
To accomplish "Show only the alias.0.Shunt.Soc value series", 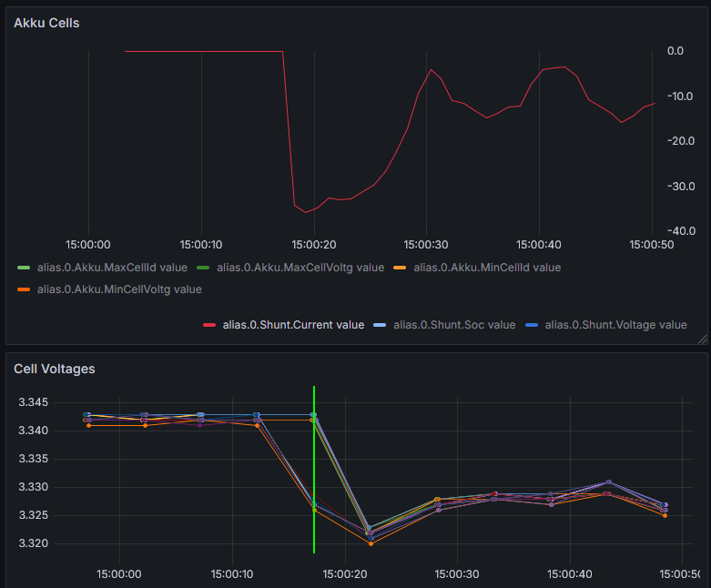I will [x=454, y=325].
